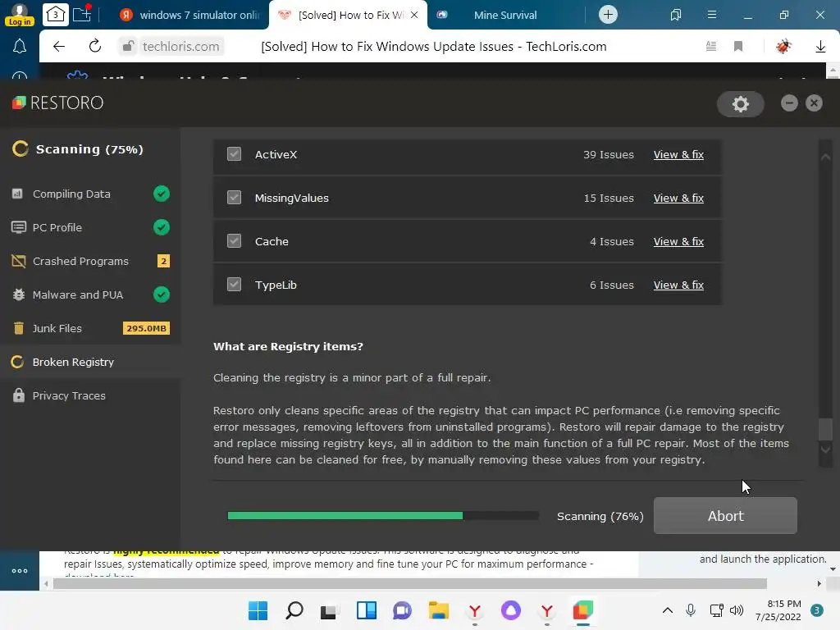840x630 pixels.
Task: Click the Restoro list scroll up arrow
Action: (825, 157)
